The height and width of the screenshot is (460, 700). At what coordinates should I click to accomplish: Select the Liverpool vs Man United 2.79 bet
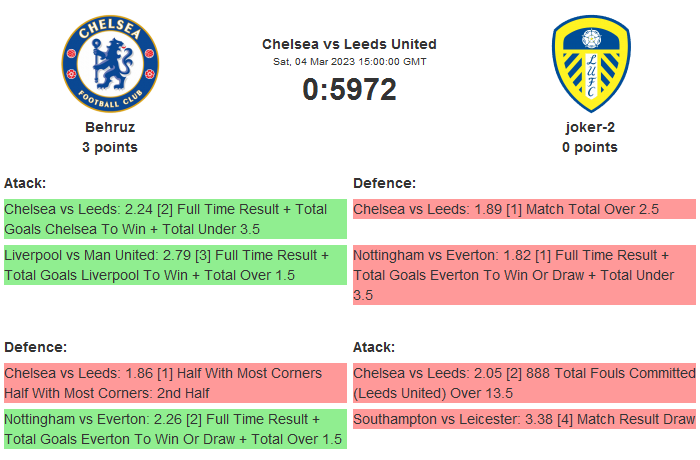(175, 265)
